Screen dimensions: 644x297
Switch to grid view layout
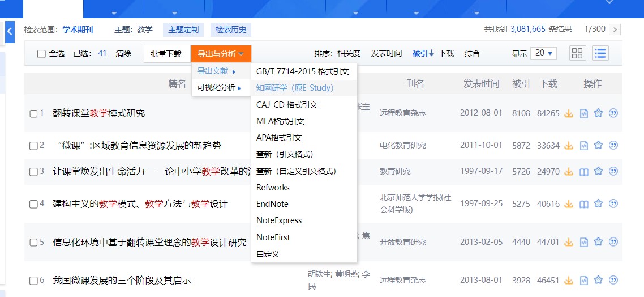[577, 53]
